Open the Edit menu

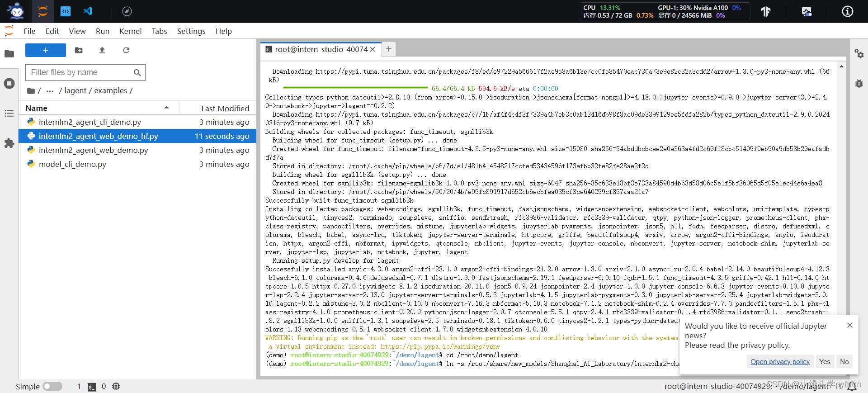pos(52,31)
